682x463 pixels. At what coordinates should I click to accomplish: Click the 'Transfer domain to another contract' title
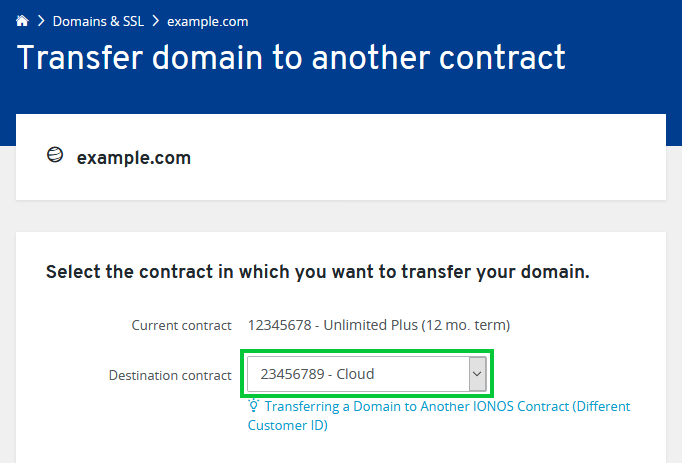coord(291,57)
